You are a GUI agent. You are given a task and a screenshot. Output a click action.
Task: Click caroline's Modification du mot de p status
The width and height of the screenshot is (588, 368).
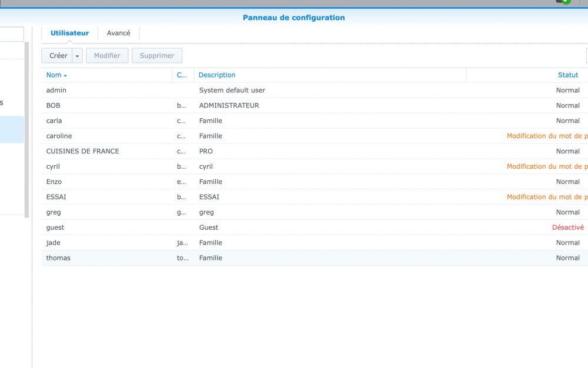click(547, 136)
